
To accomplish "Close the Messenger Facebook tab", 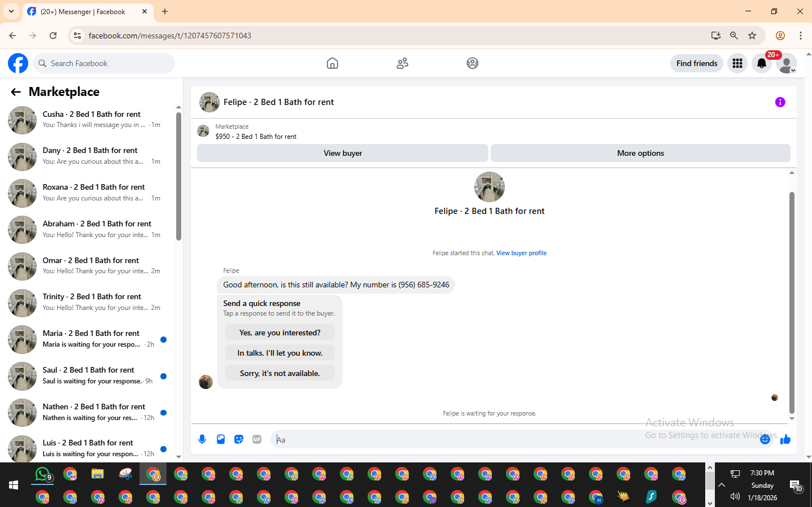I will [145, 11].
